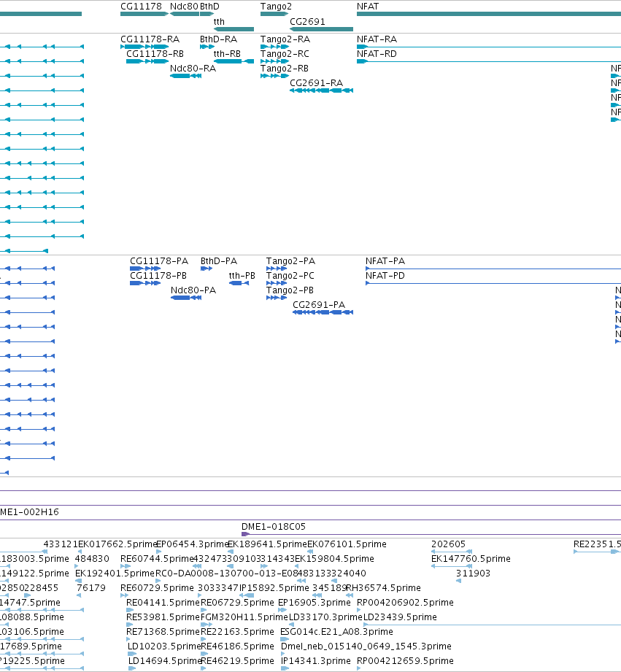The height and width of the screenshot is (672, 621).
Task: Click EST LD23439.5prime
Action: (401, 617)
